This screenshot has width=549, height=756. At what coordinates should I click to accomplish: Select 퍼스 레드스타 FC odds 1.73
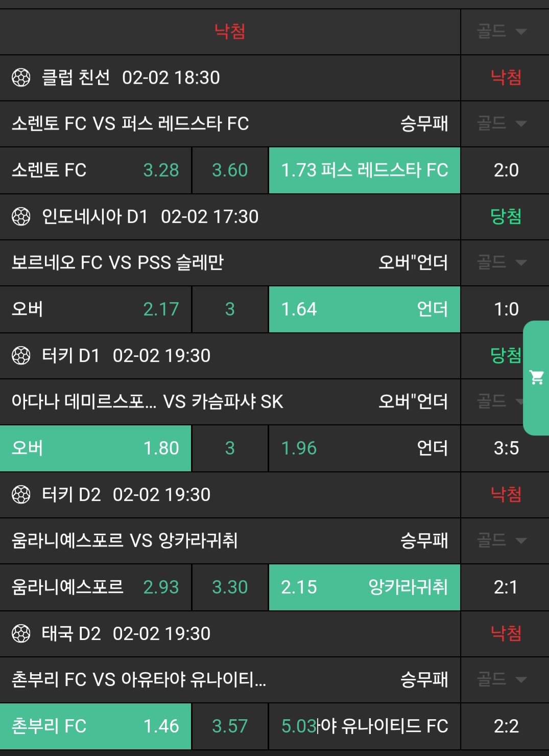364,170
